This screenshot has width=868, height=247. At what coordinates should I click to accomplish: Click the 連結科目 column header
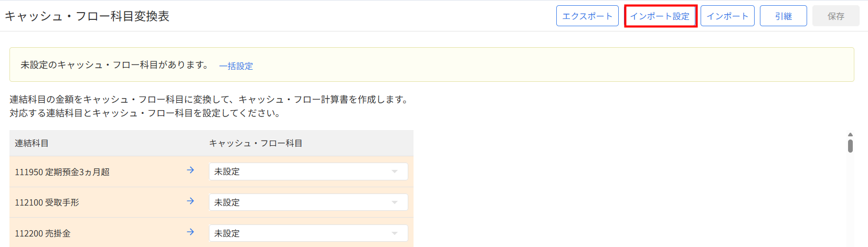click(x=32, y=143)
